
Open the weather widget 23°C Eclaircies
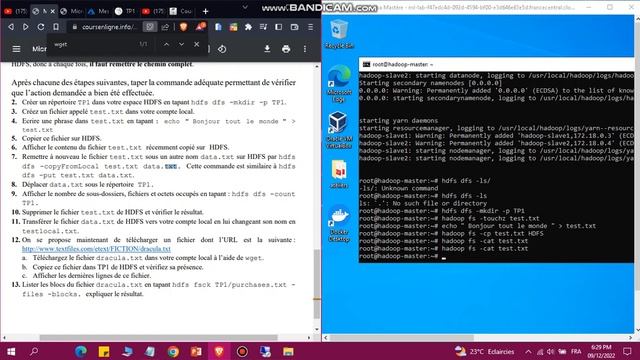click(484, 351)
